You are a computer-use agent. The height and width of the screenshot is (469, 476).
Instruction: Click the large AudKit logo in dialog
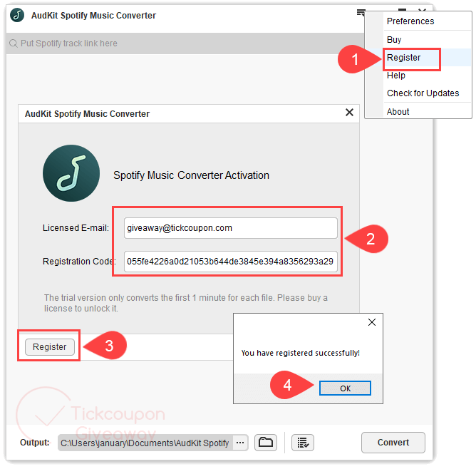(x=71, y=173)
